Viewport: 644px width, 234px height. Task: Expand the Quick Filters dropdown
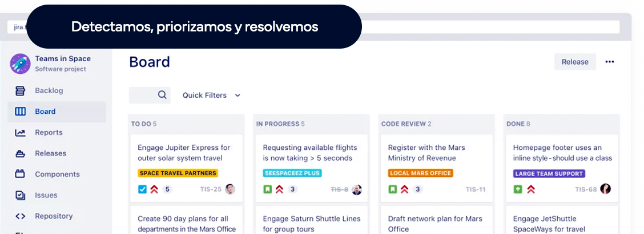(211, 95)
